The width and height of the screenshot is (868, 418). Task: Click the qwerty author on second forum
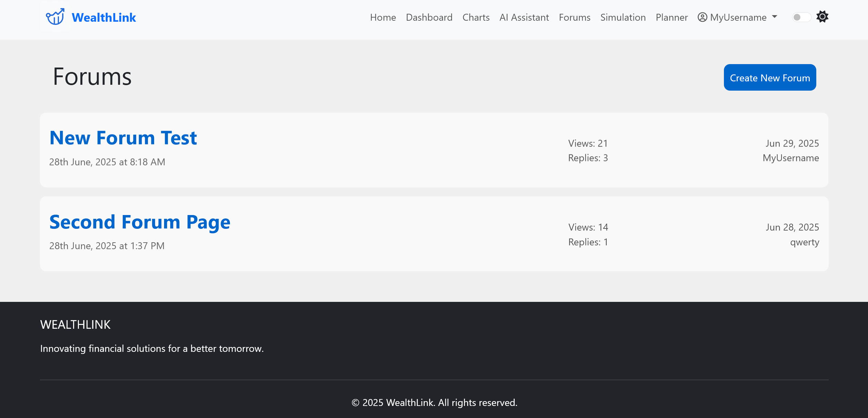pyautogui.click(x=804, y=242)
